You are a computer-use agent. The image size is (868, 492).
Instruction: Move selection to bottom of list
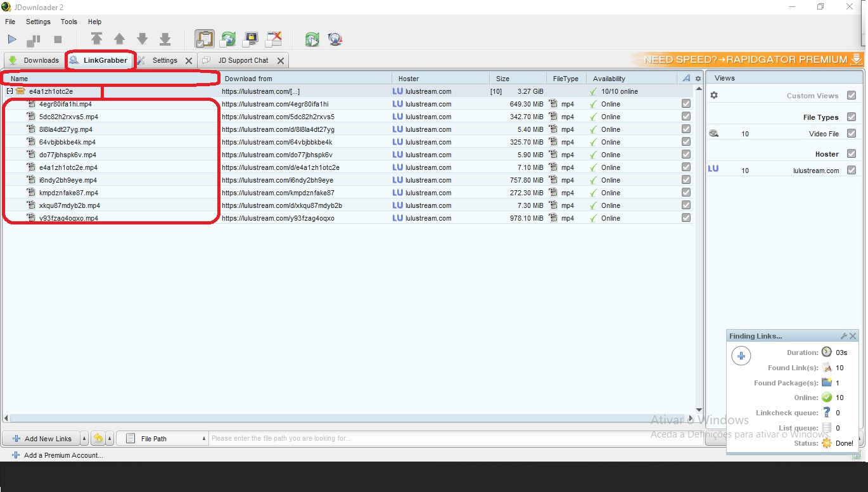pos(165,39)
